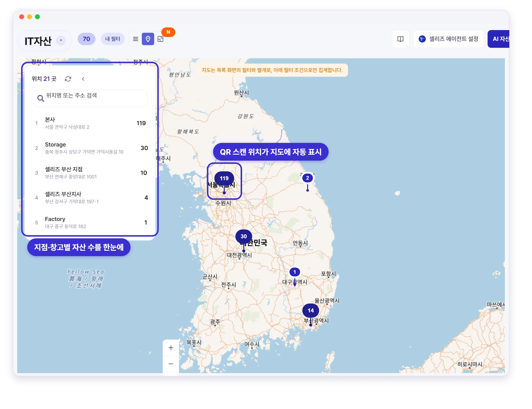532x409 pixels.
Task: Select the Factory location row
Action: click(90, 222)
